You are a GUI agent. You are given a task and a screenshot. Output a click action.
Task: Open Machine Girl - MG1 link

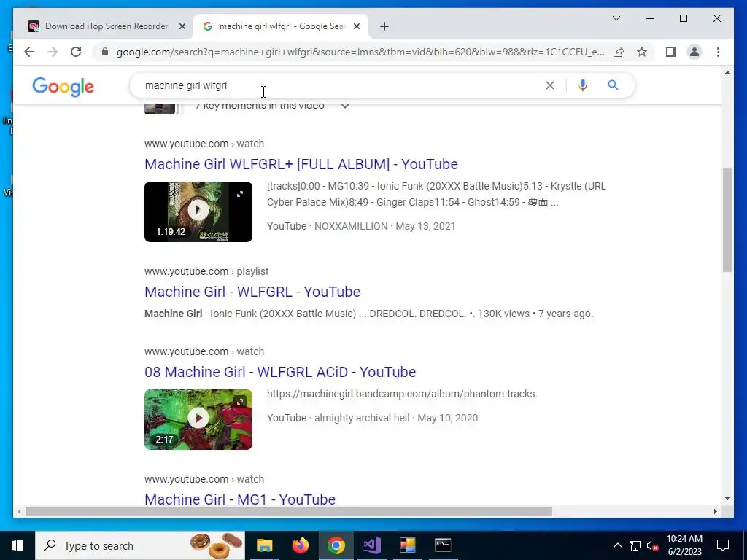240,499
